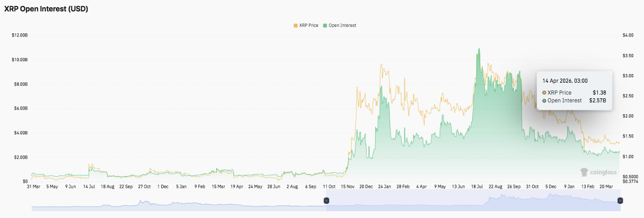Click the 11 Oct date on the x-axis
This screenshot has height=218, width=644.
329,186
